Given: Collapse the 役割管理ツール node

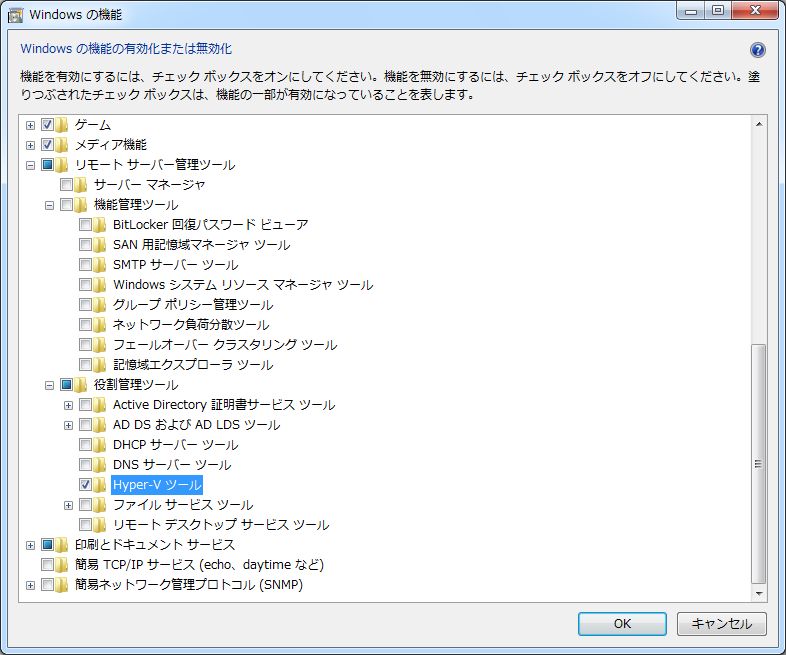Looking at the screenshot, I should click(x=49, y=385).
